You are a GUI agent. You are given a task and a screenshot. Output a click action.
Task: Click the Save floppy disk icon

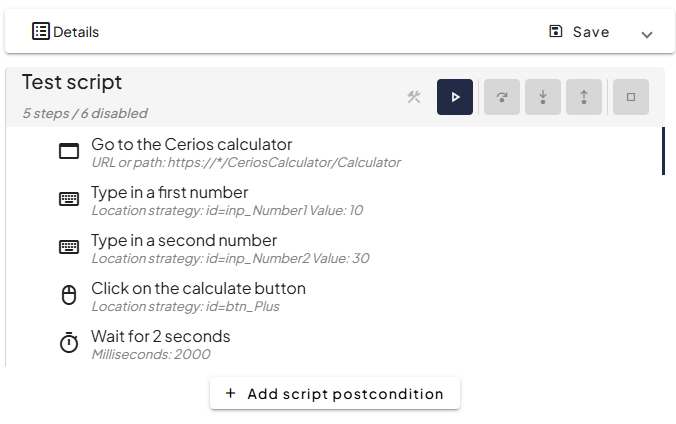[x=556, y=31]
